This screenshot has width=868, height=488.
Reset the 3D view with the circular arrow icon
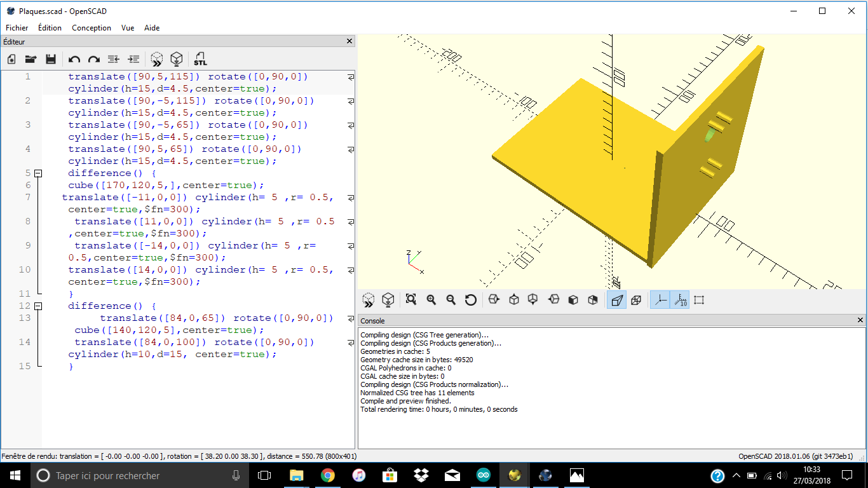pos(471,300)
